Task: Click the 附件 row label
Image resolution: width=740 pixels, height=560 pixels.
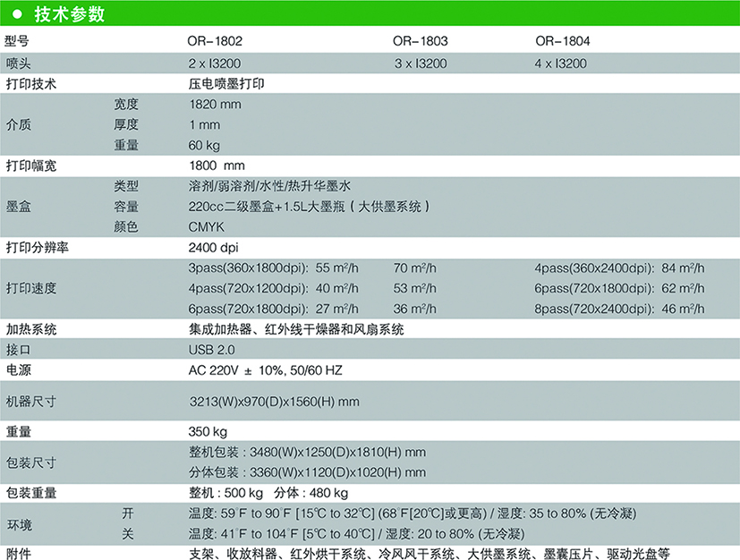Action: [x=19, y=553]
